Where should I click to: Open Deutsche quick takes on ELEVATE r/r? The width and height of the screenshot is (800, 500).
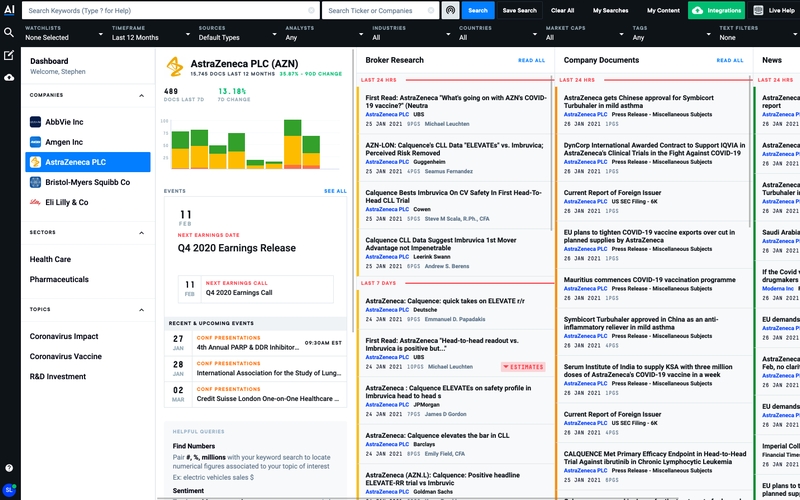(x=456, y=310)
